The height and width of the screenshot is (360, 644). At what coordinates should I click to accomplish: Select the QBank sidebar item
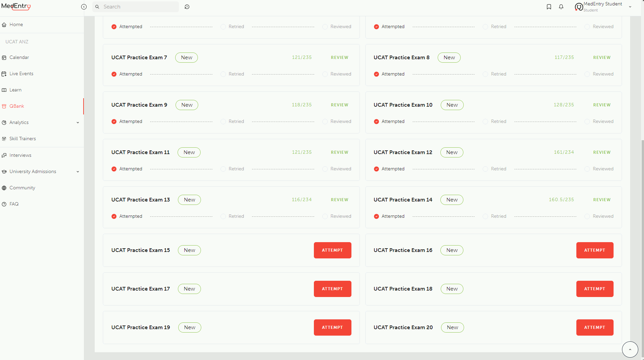(x=17, y=106)
